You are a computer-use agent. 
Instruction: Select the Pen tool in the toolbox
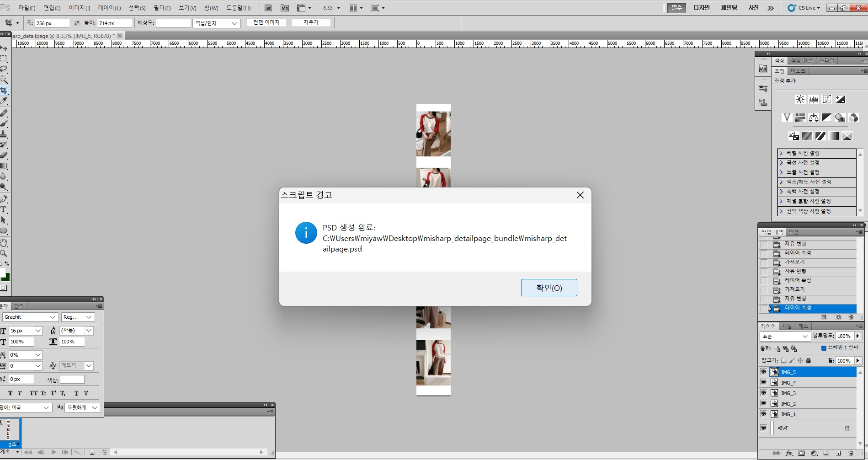4,199
